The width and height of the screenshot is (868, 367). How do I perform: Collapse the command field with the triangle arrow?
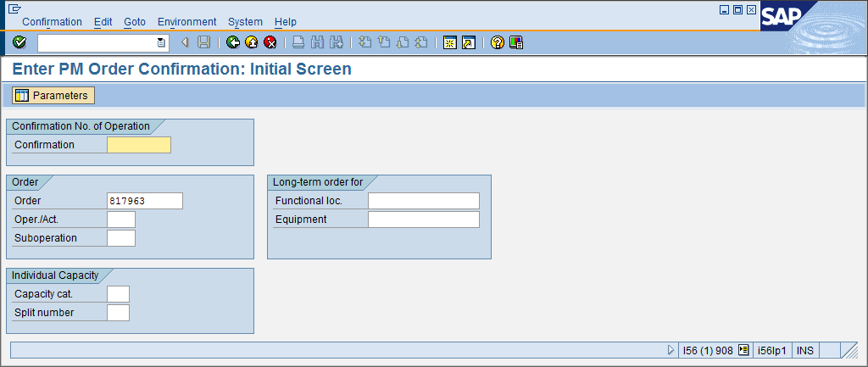point(185,42)
